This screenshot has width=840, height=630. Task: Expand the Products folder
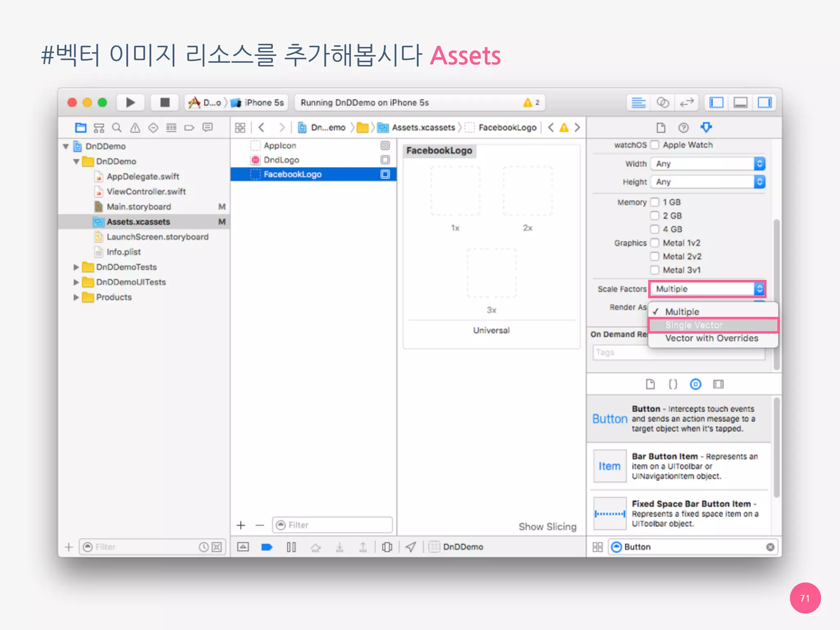click(76, 297)
